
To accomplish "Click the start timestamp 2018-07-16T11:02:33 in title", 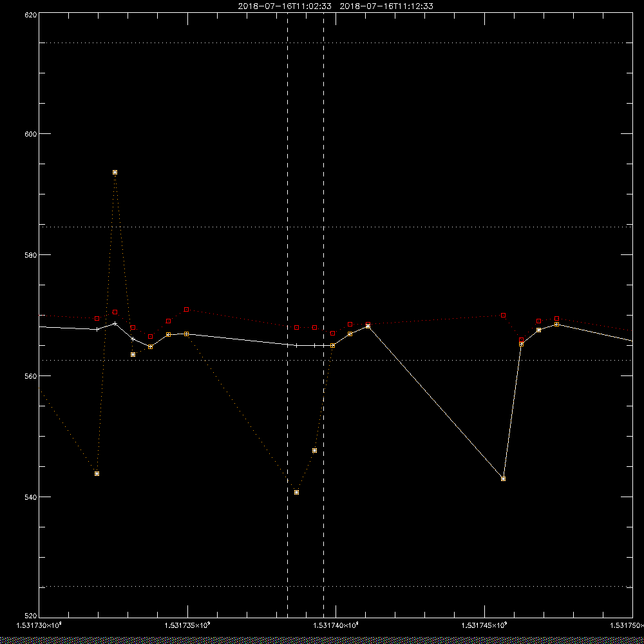I will coord(285,6).
